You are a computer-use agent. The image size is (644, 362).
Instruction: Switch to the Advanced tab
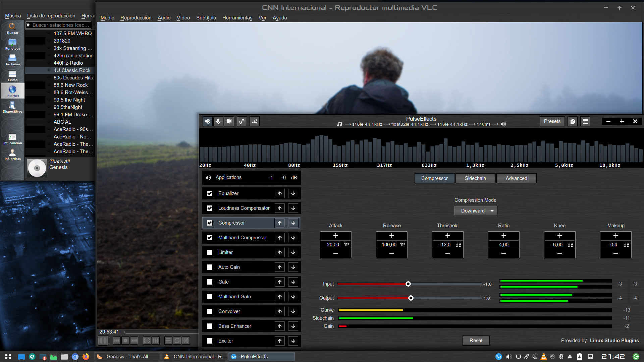517,178
